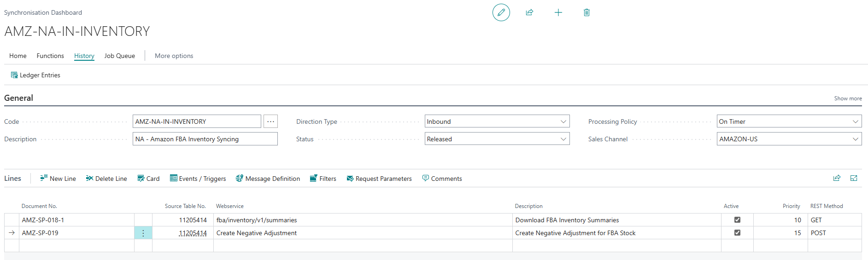Click webservice fba/inventory/v1/summaries cell

coord(363,220)
